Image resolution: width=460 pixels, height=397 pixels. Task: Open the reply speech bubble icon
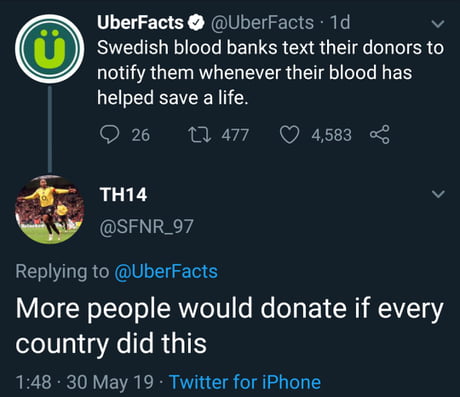[109, 135]
